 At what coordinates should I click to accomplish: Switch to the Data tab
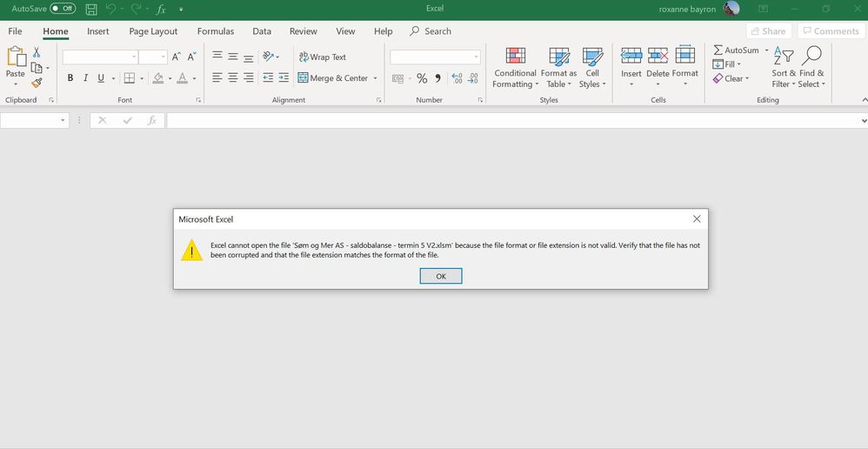(x=262, y=31)
